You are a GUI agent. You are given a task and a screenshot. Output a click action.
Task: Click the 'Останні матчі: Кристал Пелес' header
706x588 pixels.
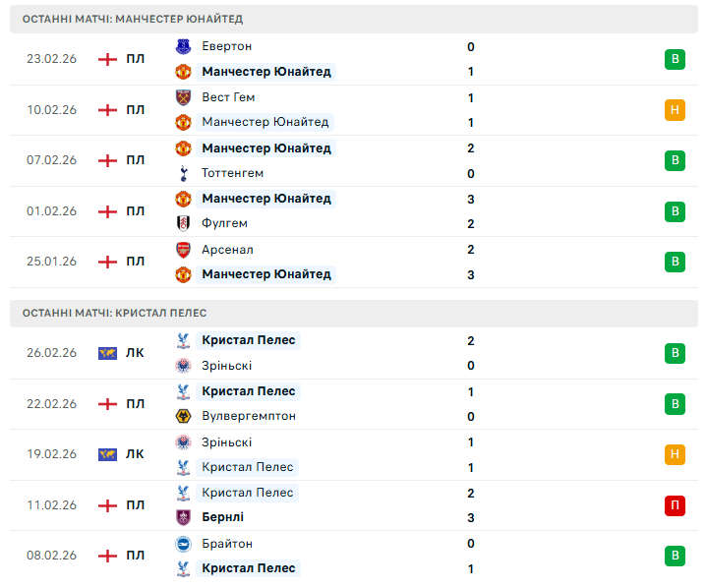coord(114,313)
